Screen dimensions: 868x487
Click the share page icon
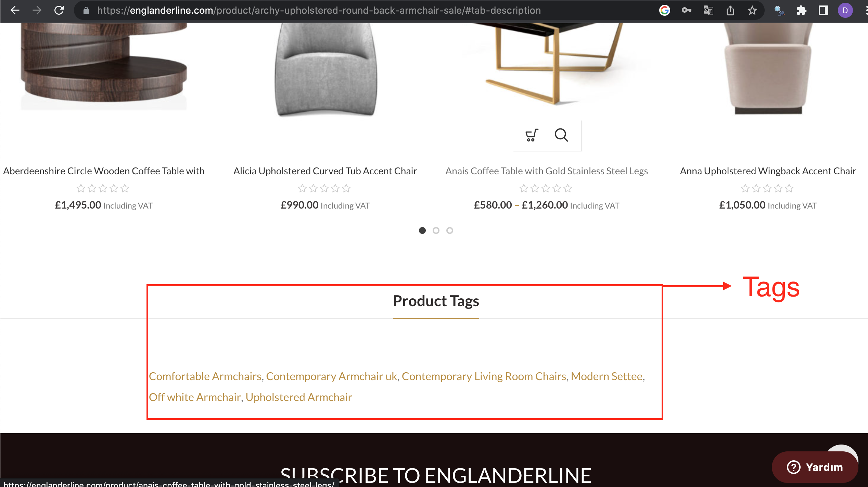point(730,11)
